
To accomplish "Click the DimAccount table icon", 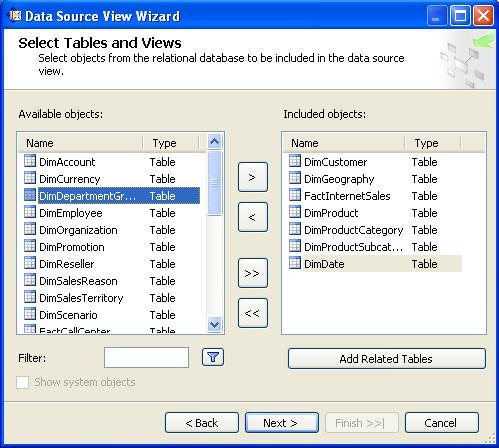I will click(30, 161).
